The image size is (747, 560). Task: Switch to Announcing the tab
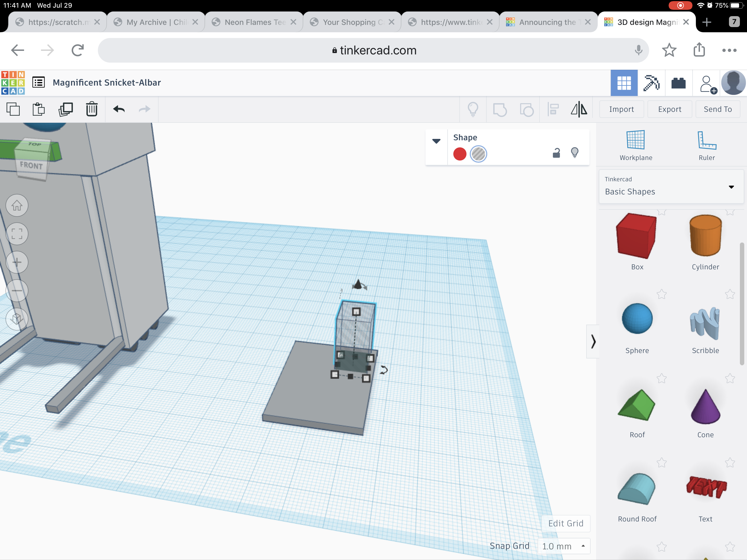coord(548,22)
